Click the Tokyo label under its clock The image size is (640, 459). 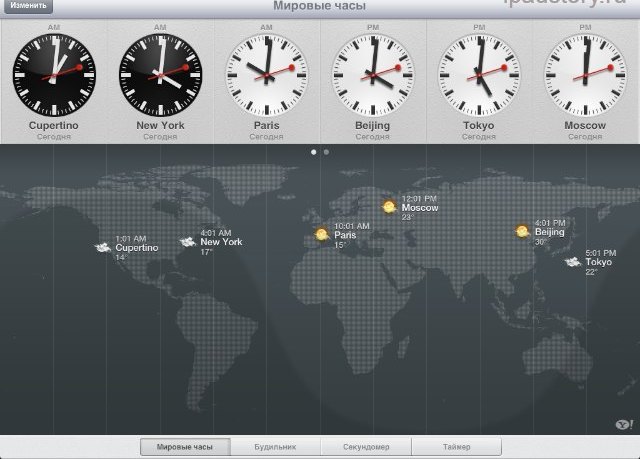click(479, 126)
